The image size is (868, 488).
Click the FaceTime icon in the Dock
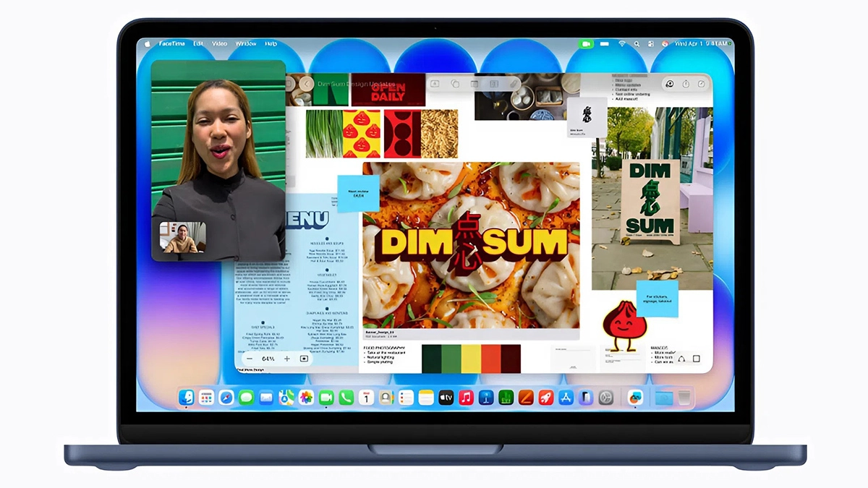(x=326, y=397)
